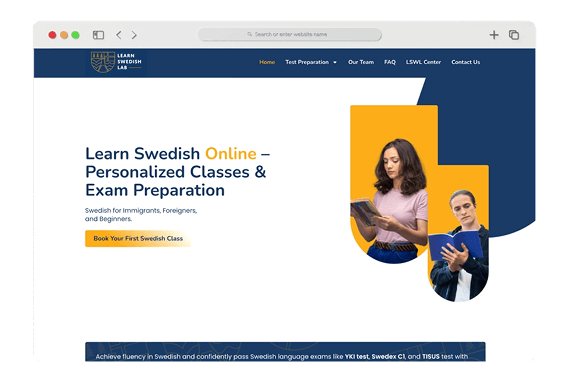The height and width of the screenshot is (383, 569).
Task: Click the search magnifier icon in address bar
Action: pyautogui.click(x=250, y=34)
